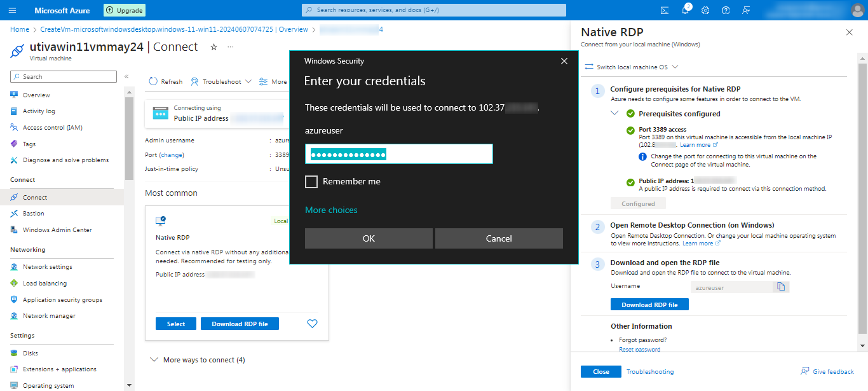Open the More toolbar item
This screenshot has width=868, height=391.
pyautogui.click(x=273, y=81)
